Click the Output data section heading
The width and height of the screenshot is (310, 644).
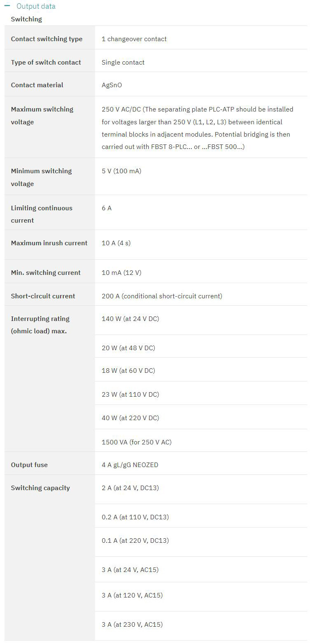[36, 6]
